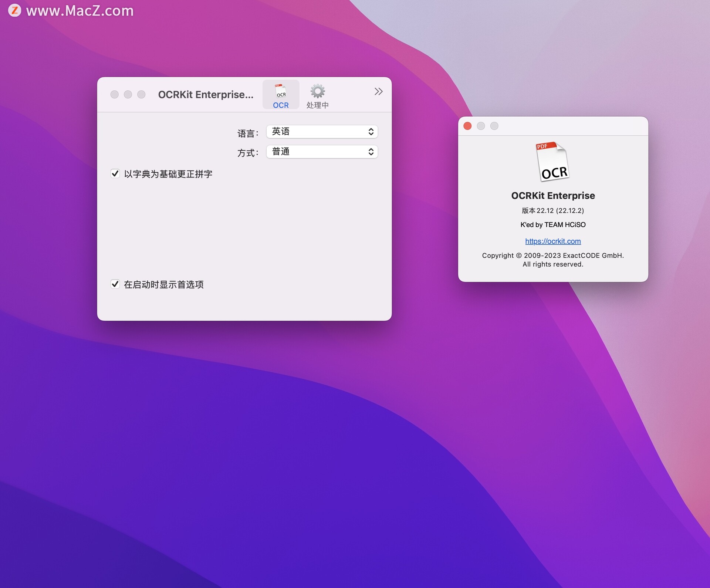Click the zoom button of About window
The height and width of the screenshot is (588, 710).
coord(494,126)
